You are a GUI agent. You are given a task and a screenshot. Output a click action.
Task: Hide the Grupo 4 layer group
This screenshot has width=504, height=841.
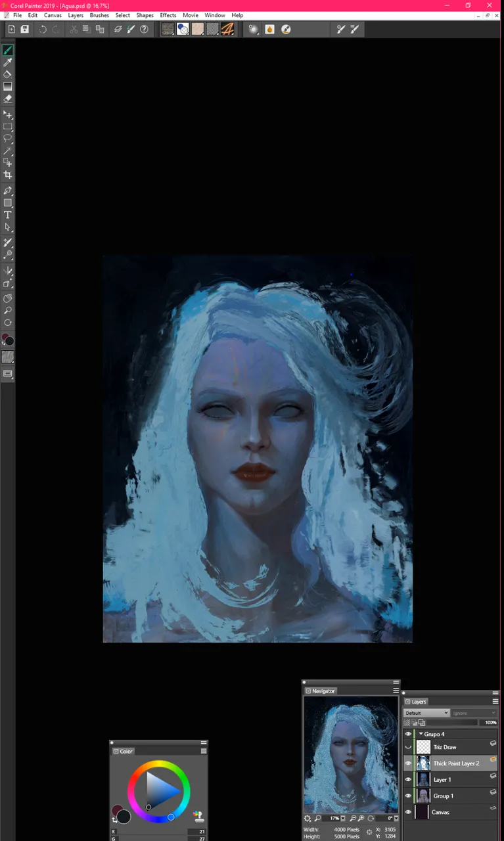pos(408,734)
